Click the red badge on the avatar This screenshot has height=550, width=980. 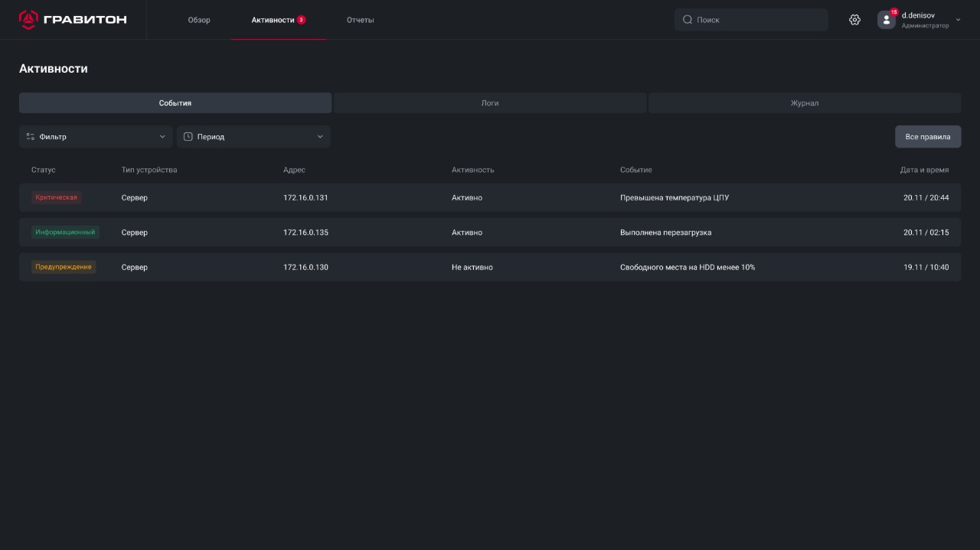coord(893,12)
